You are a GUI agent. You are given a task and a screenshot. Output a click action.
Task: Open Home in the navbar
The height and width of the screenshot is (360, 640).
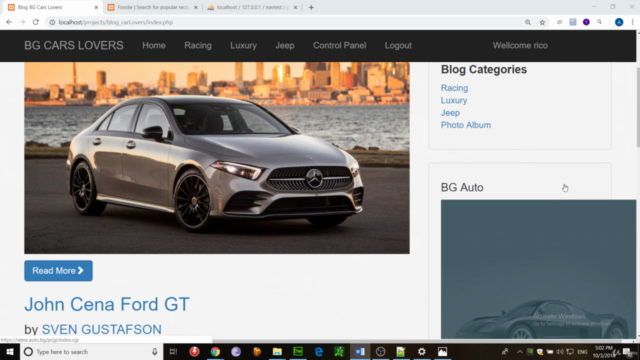(154, 45)
